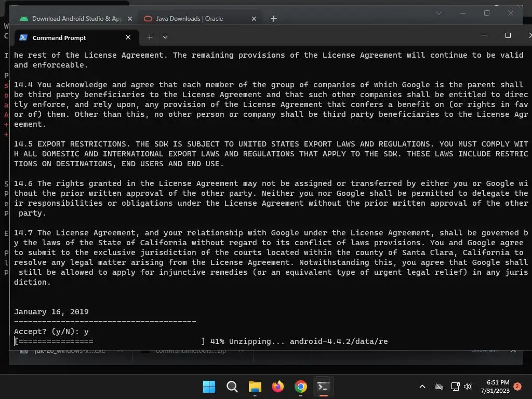Expand the terminal profile dropdown arrow
The height and width of the screenshot is (399, 532).
coord(165,37)
